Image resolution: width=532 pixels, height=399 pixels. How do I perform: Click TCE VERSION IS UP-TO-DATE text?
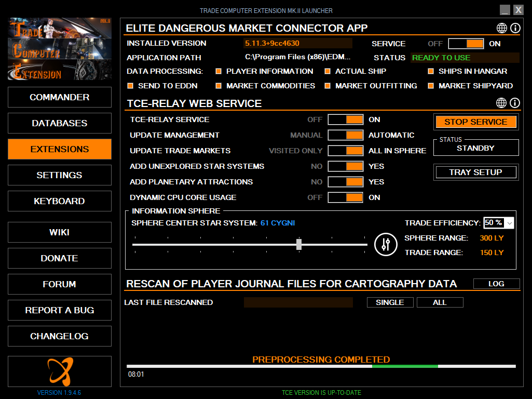coord(321,393)
